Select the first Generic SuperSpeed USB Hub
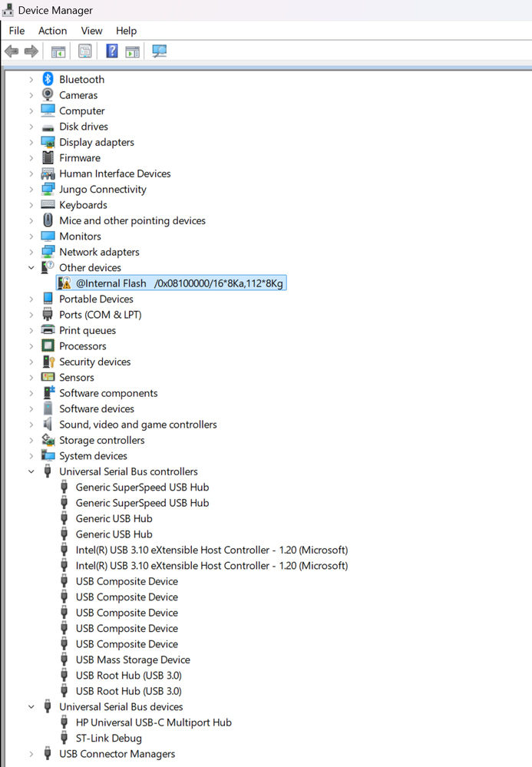This screenshot has height=767, width=532. [142, 488]
